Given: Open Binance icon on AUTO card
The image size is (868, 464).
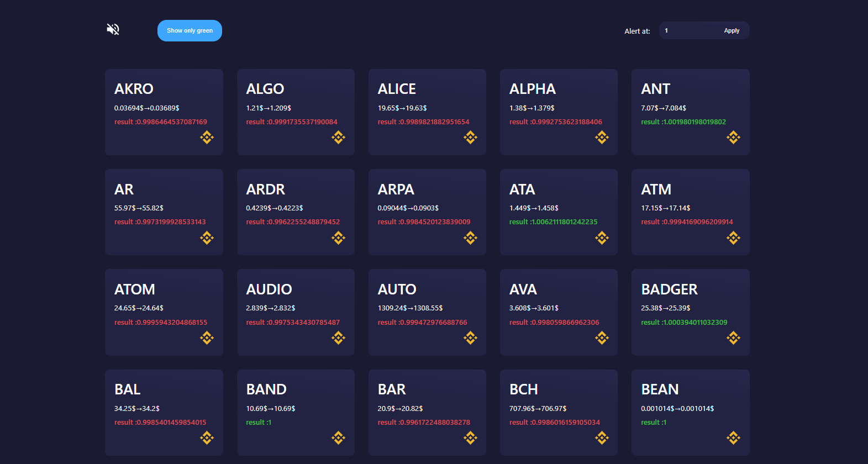Looking at the screenshot, I should pyautogui.click(x=470, y=338).
